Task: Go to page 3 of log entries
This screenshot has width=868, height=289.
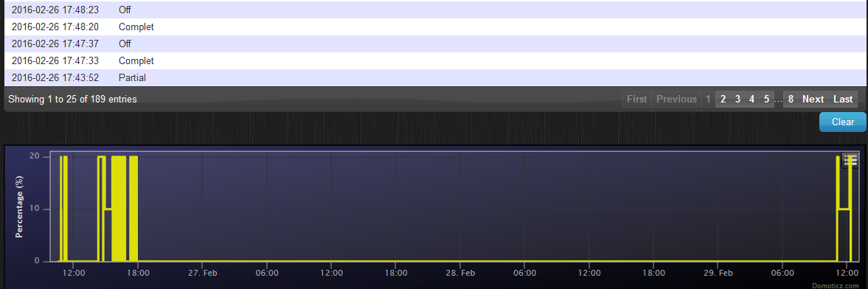Action: tap(737, 99)
